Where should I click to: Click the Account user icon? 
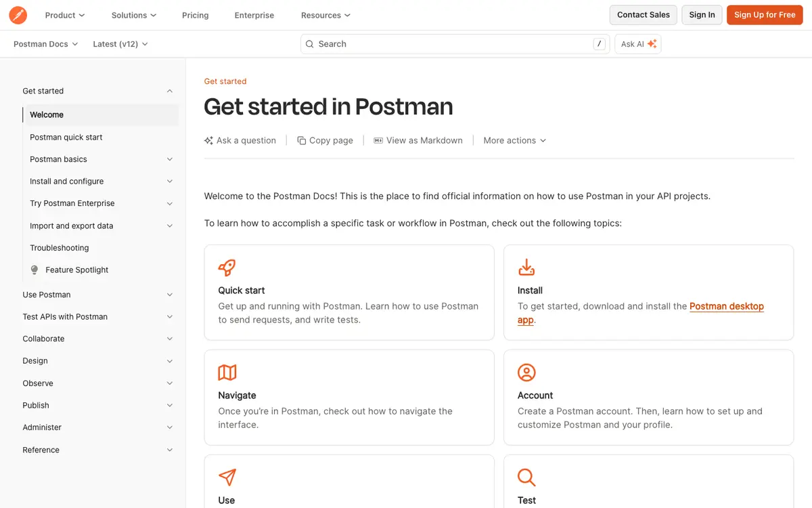click(x=526, y=372)
